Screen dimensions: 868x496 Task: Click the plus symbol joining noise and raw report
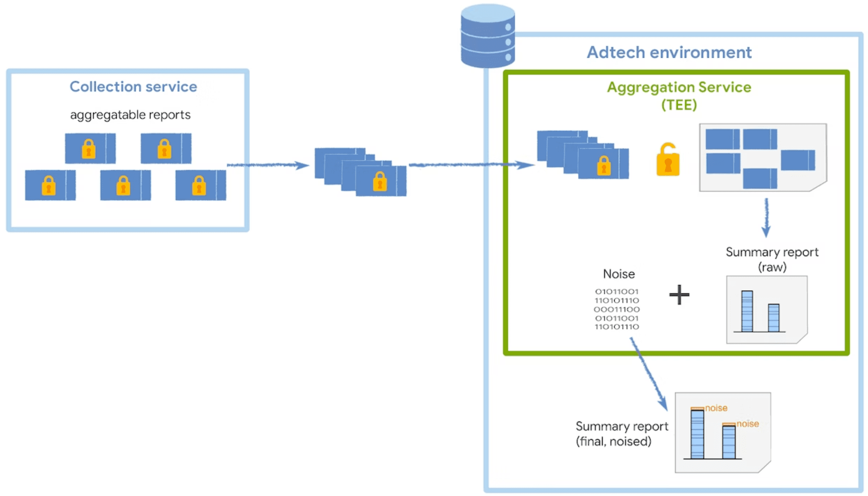[679, 294]
